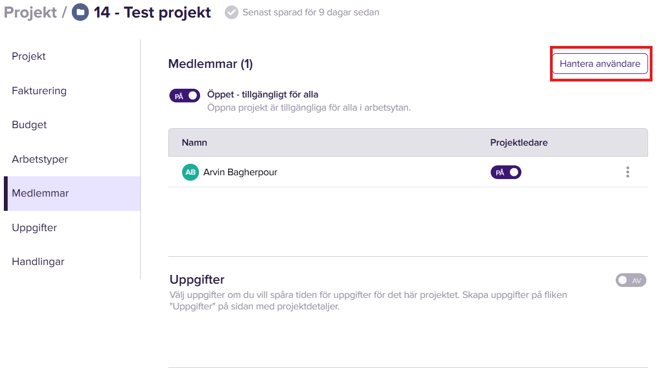The height and width of the screenshot is (368, 670).
Task: Click the Projektledare column header
Action: point(519,143)
